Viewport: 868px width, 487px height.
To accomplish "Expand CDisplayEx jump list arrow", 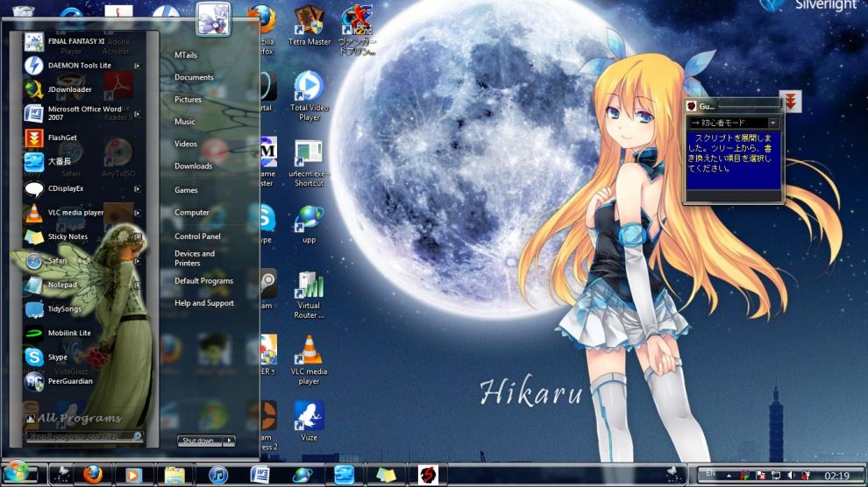I will tap(137, 188).
